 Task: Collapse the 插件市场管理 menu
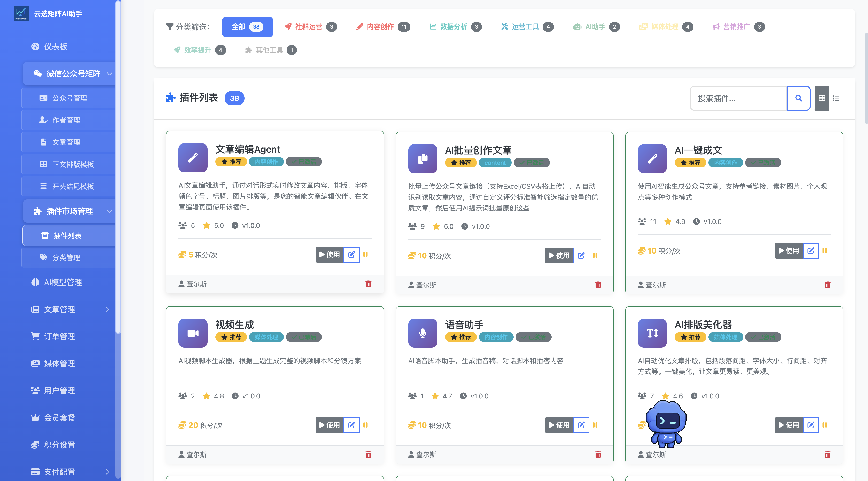click(x=69, y=211)
